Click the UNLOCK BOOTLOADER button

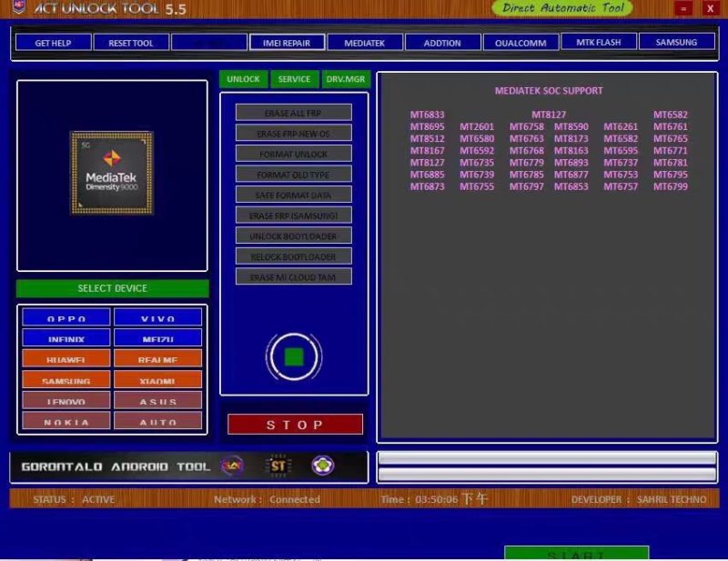tap(293, 235)
